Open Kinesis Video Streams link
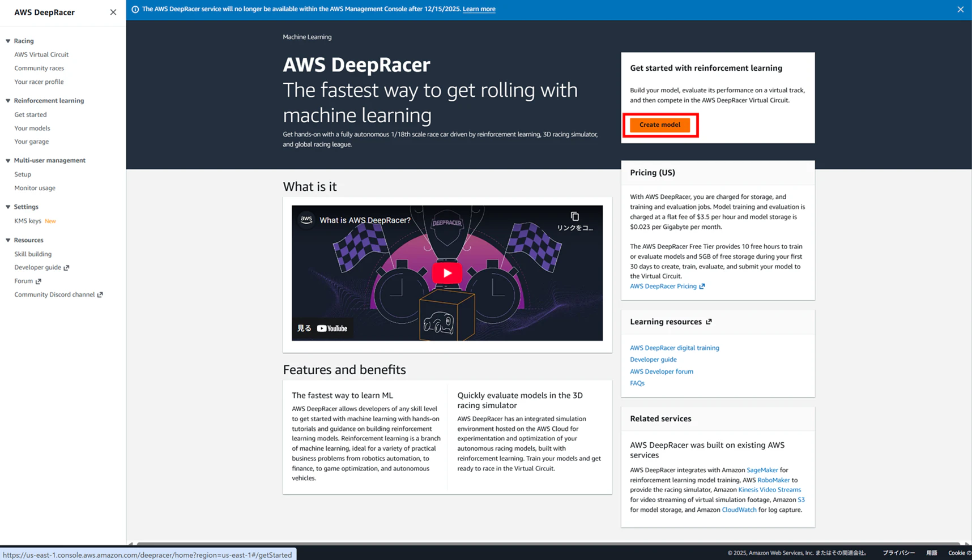 (x=769, y=490)
